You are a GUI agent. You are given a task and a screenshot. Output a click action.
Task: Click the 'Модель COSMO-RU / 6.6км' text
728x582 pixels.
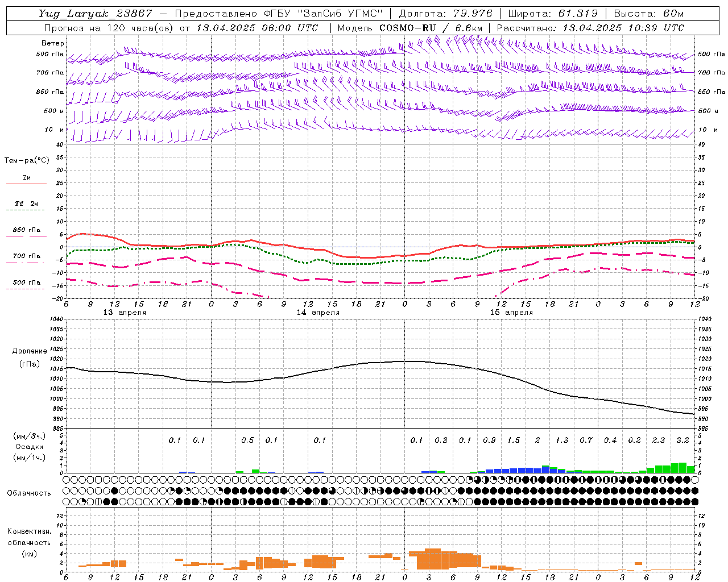[x=410, y=28]
